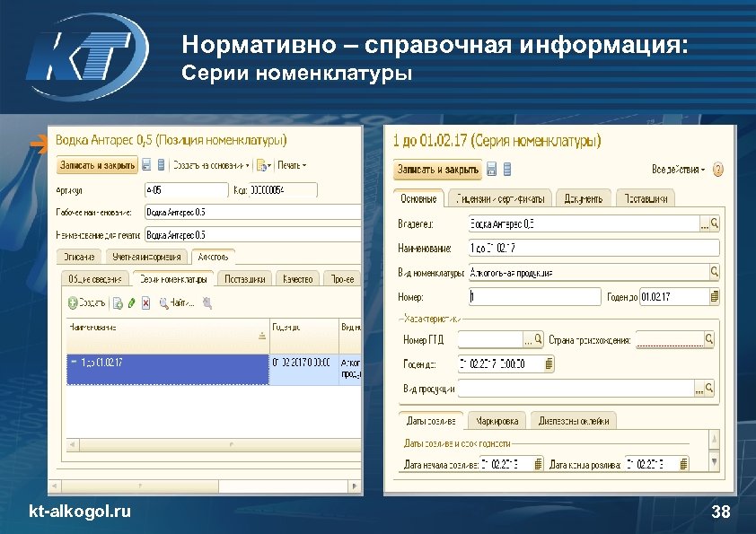The width and height of the screenshot is (756, 534).
Task: Click 'Записать и закрыть' in Позиция номенклатуры window
Action: (x=97, y=165)
